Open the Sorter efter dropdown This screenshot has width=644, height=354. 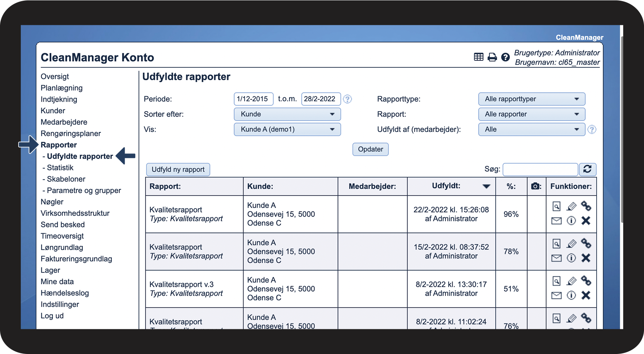[287, 114]
